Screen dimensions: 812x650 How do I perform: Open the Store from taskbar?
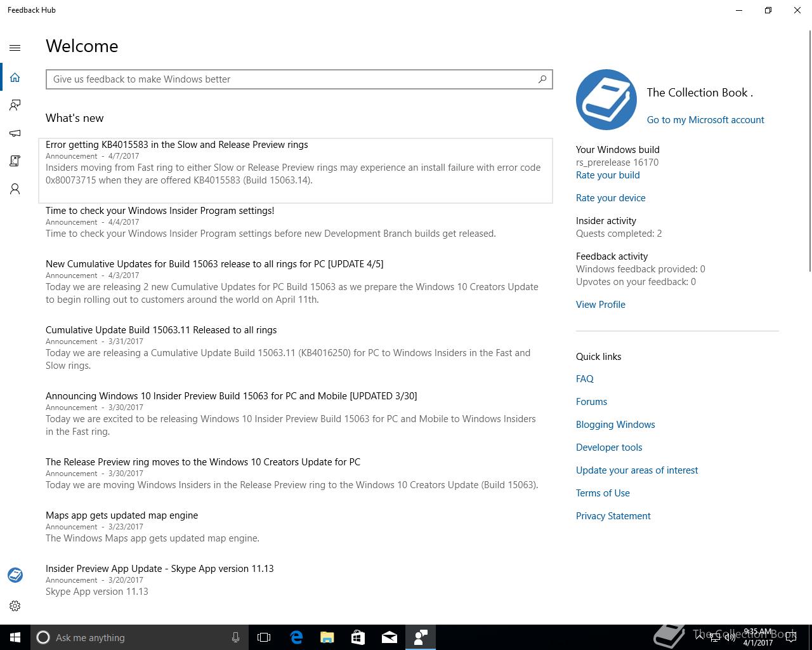point(358,637)
